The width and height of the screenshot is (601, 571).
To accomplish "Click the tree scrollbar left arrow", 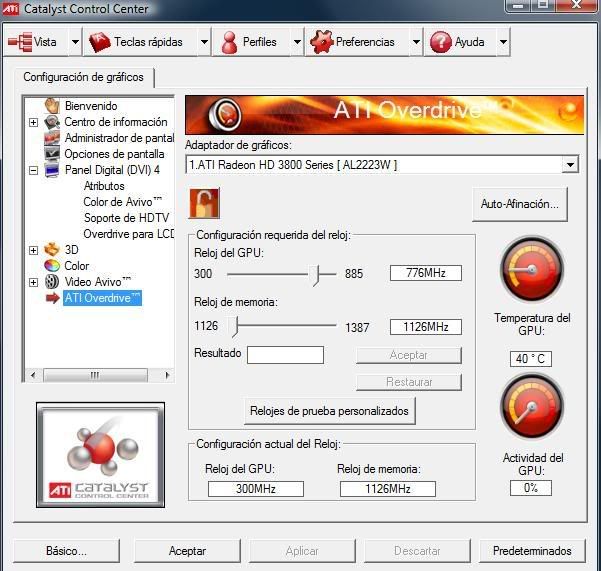I will [x=33, y=375].
